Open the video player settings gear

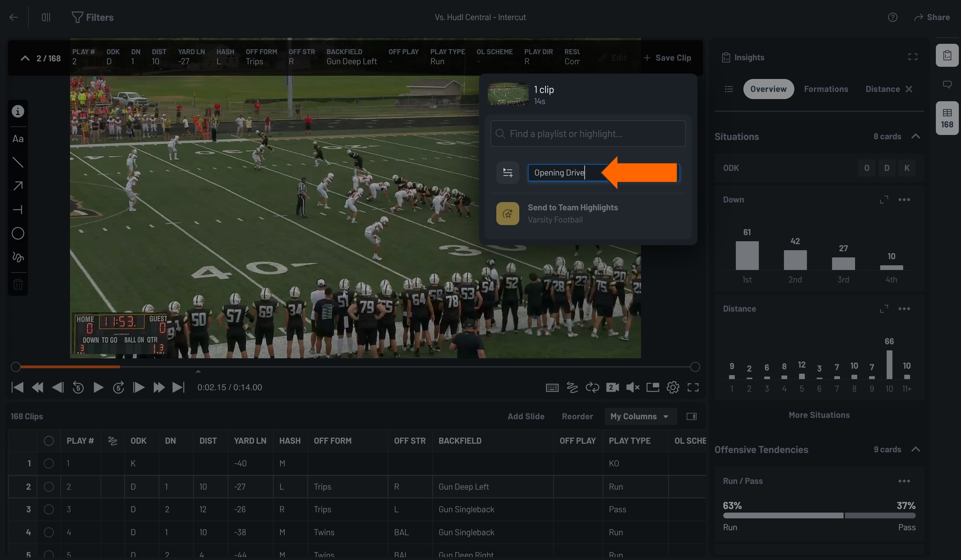click(x=673, y=387)
